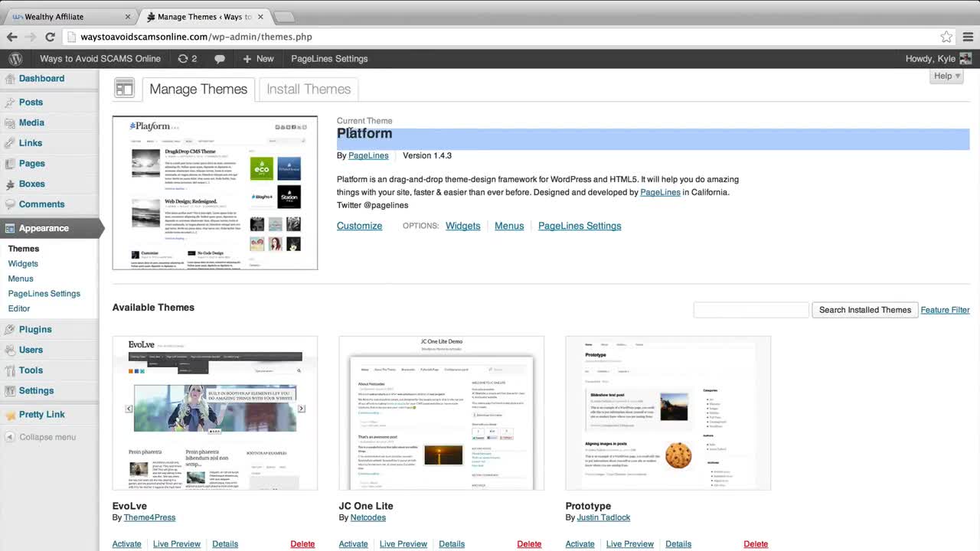Open the Widgets submenu item in sidebar
Screen dimensions: 980x551
(x=23, y=263)
